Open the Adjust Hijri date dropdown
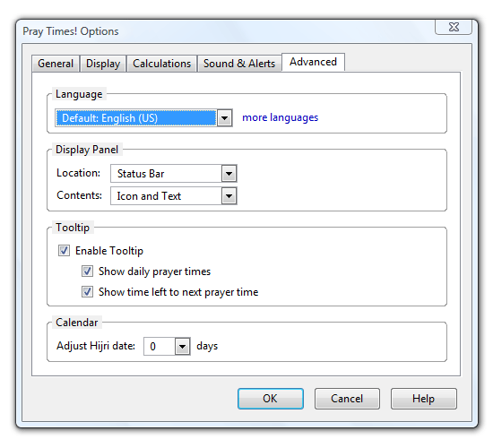Viewport: 493px width, 448px height. (x=182, y=347)
